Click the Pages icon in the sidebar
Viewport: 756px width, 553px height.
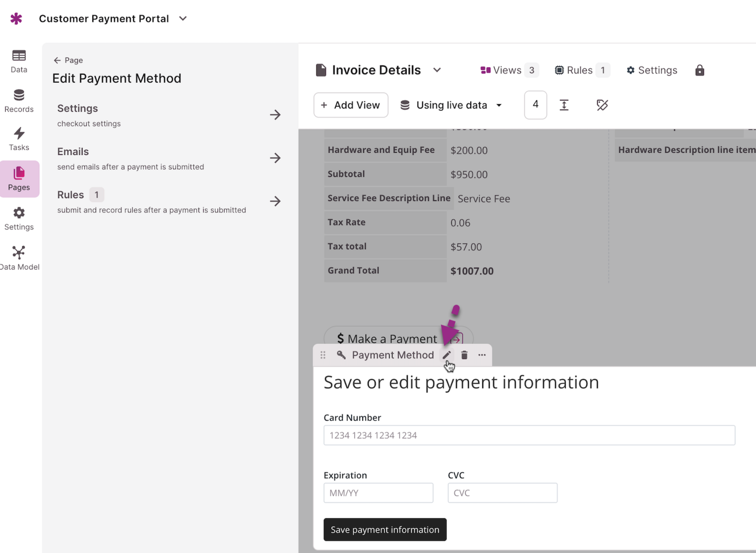tap(19, 178)
